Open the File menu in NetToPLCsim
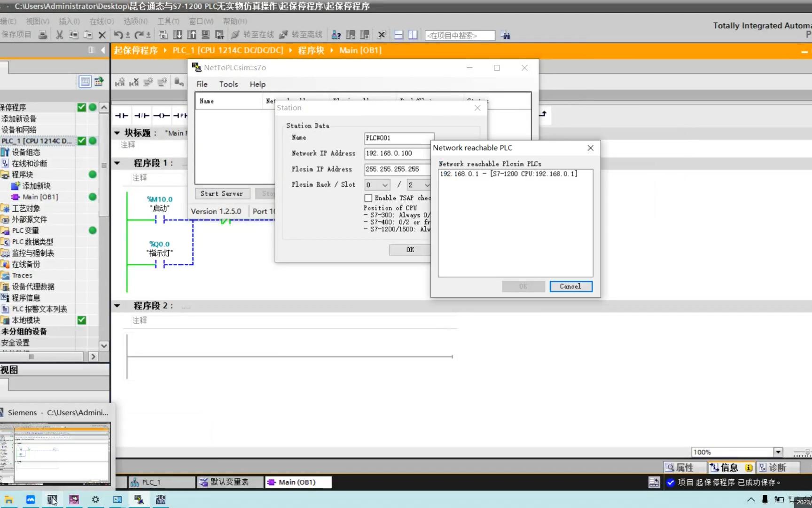The height and width of the screenshot is (508, 812). click(x=202, y=84)
